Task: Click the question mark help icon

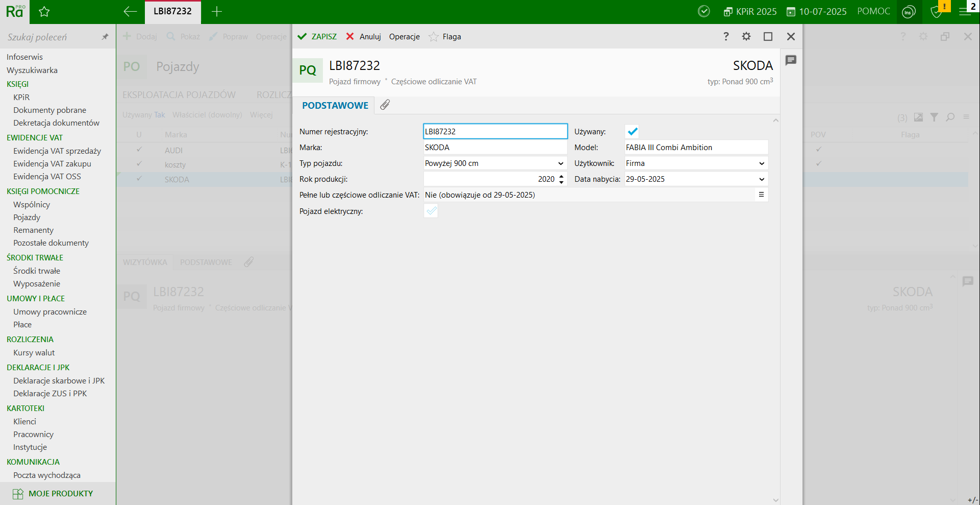Action: pyautogui.click(x=726, y=36)
